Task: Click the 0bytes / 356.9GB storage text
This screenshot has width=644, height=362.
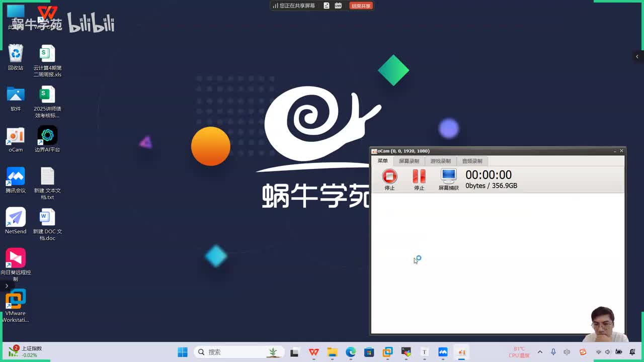Action: [x=491, y=186]
